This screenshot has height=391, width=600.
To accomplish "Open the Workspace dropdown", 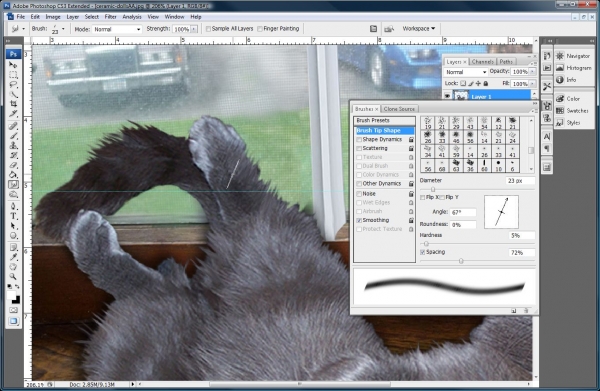I will pyautogui.click(x=419, y=29).
